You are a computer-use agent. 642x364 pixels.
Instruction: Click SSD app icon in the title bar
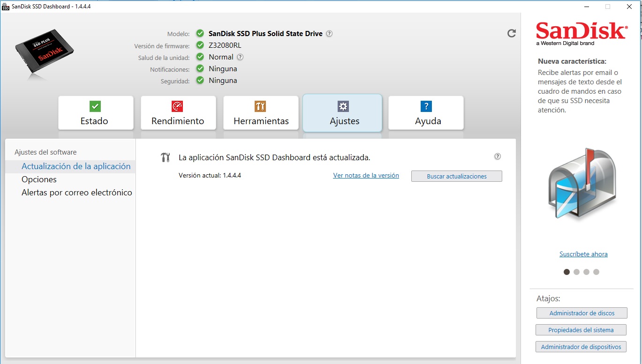(6, 6)
